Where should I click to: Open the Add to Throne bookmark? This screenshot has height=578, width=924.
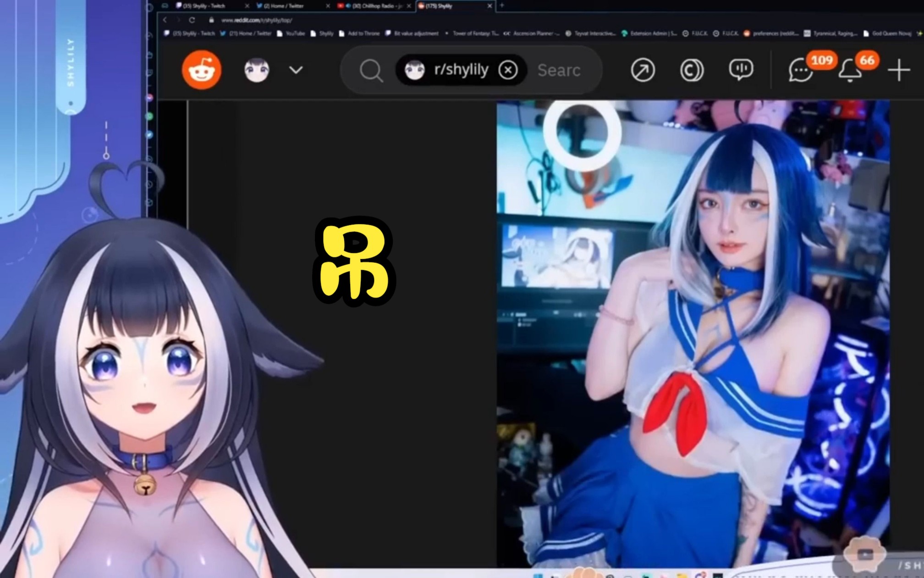coord(359,33)
